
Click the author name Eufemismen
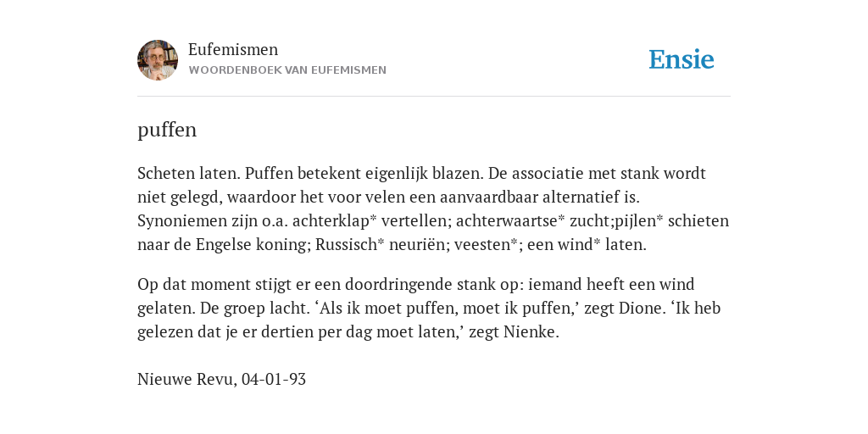[233, 49]
